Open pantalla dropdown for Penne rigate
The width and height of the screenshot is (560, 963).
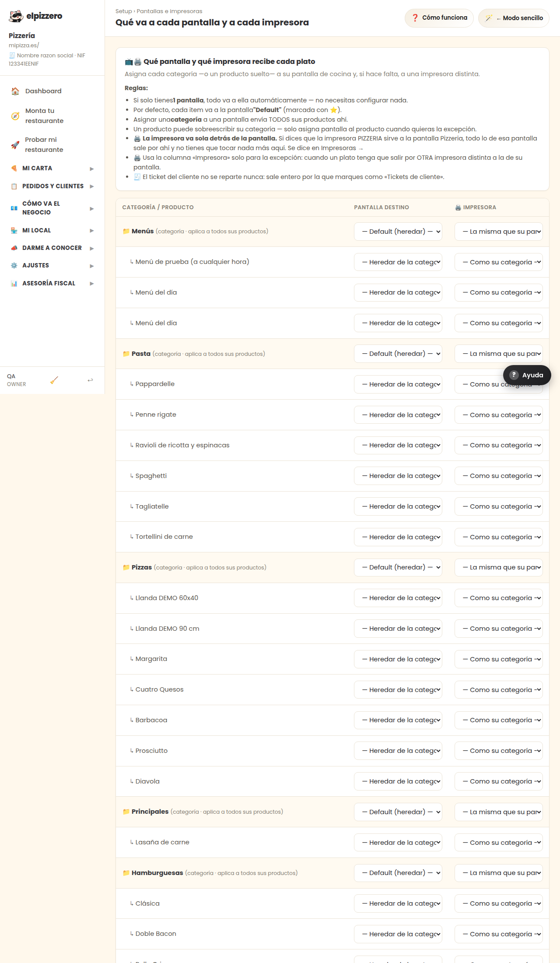tap(398, 415)
